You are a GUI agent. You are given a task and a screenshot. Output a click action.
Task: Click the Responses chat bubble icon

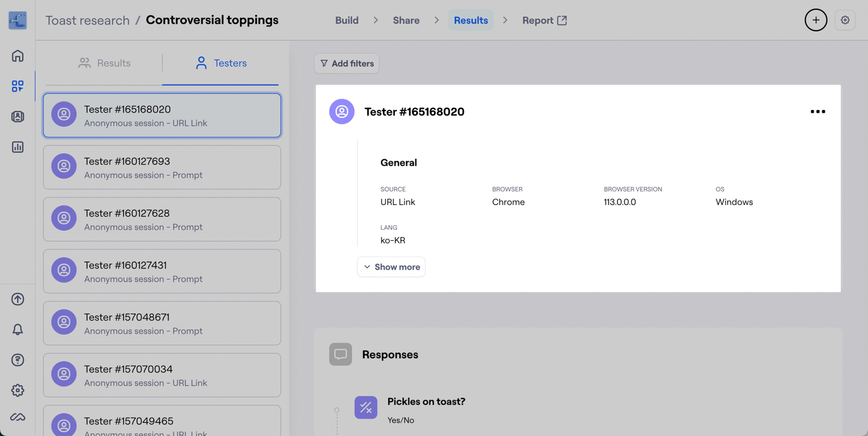click(x=341, y=354)
